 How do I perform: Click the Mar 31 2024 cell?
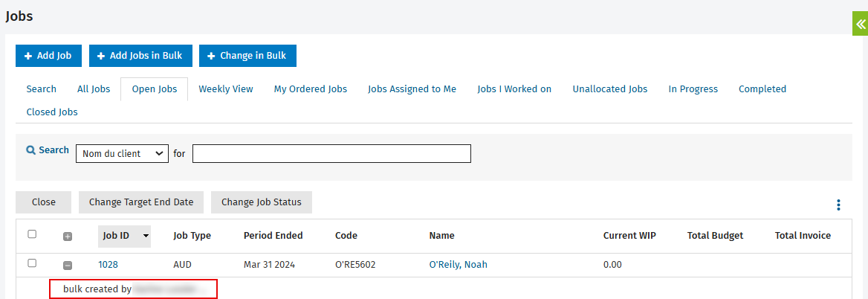point(269,265)
